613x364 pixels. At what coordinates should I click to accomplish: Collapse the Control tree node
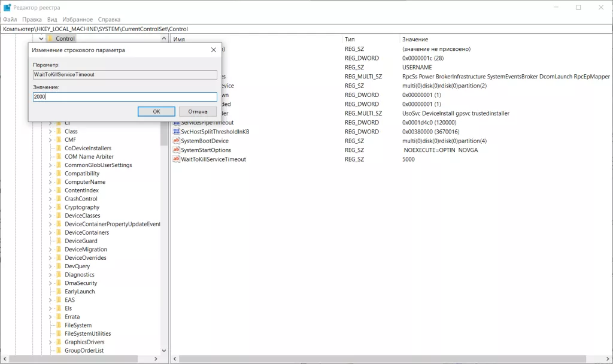point(41,39)
